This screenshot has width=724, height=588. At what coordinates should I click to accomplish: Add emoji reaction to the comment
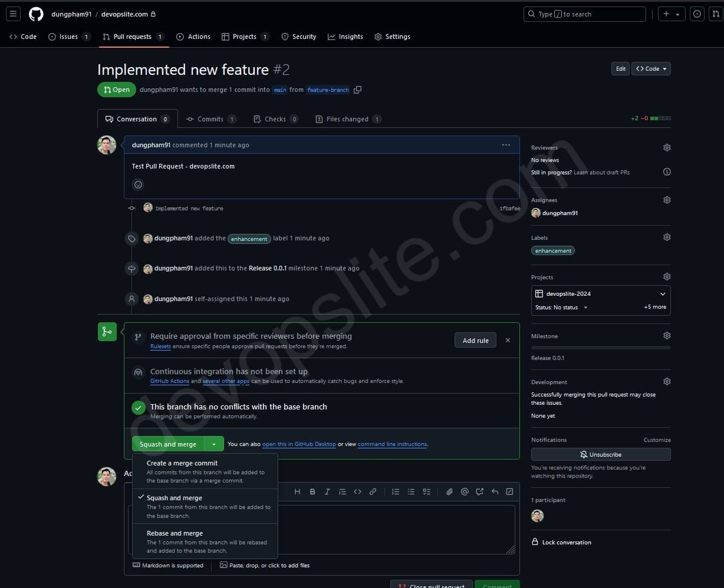139,184
